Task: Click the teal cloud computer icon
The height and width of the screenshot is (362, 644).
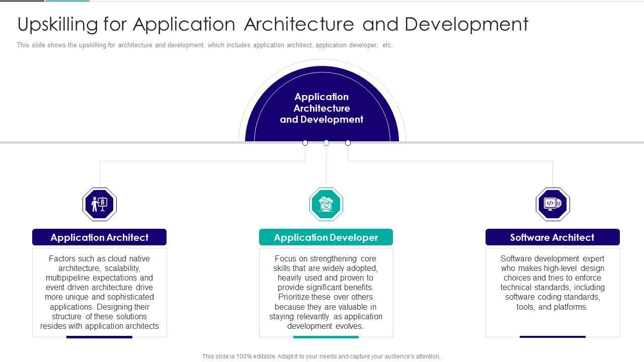Action: (x=326, y=204)
